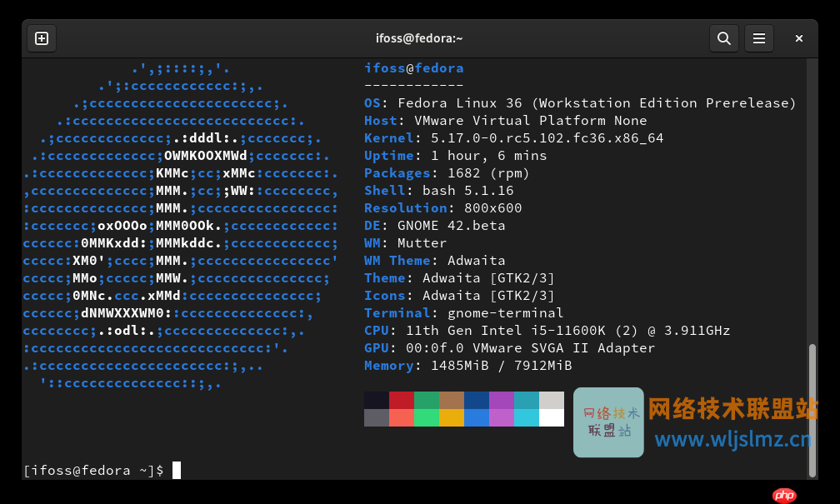Open the terminal search function

click(x=723, y=37)
